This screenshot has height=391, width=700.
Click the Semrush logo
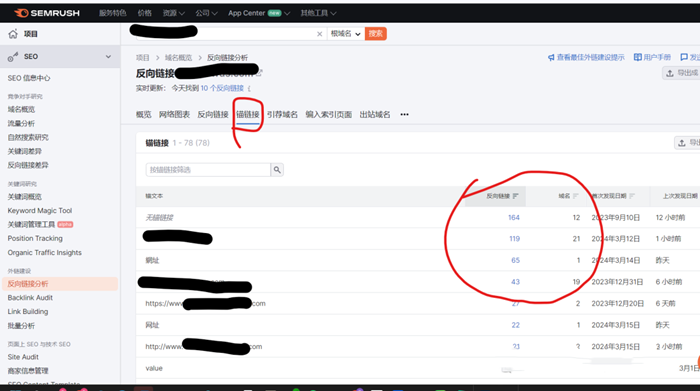click(x=46, y=13)
